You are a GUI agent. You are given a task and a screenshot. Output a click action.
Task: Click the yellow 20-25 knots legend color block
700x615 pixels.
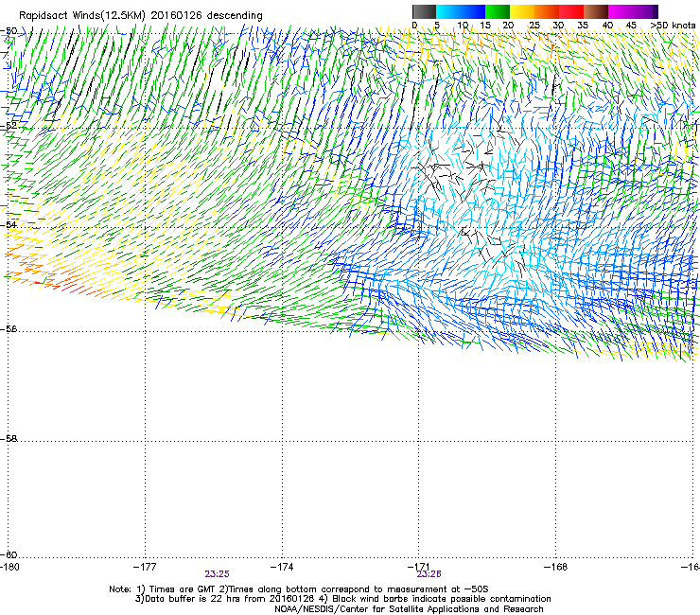tap(522, 11)
